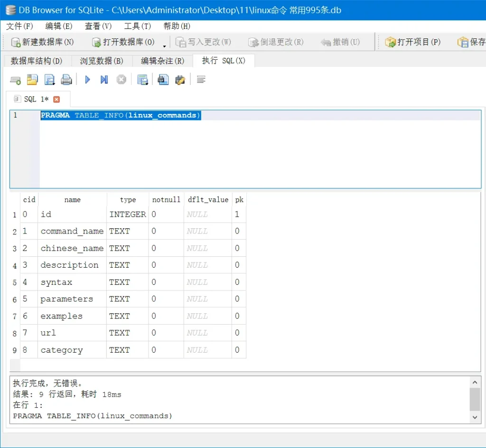486x448 pixels.
Task: Switch to Edit Pragmas tab
Action: 163,61
